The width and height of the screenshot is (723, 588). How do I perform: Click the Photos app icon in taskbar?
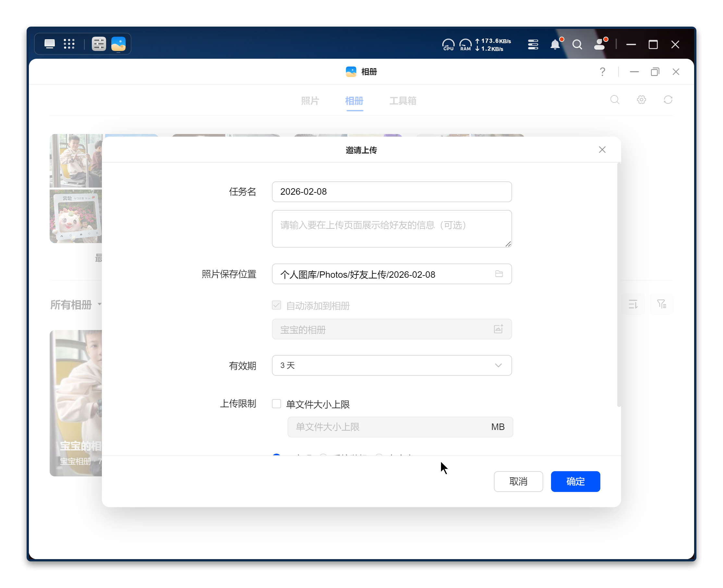pos(118,44)
